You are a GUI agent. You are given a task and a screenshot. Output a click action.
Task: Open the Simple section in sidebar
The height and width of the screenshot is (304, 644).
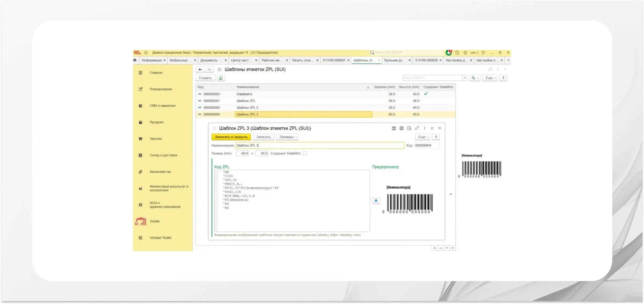point(155,221)
